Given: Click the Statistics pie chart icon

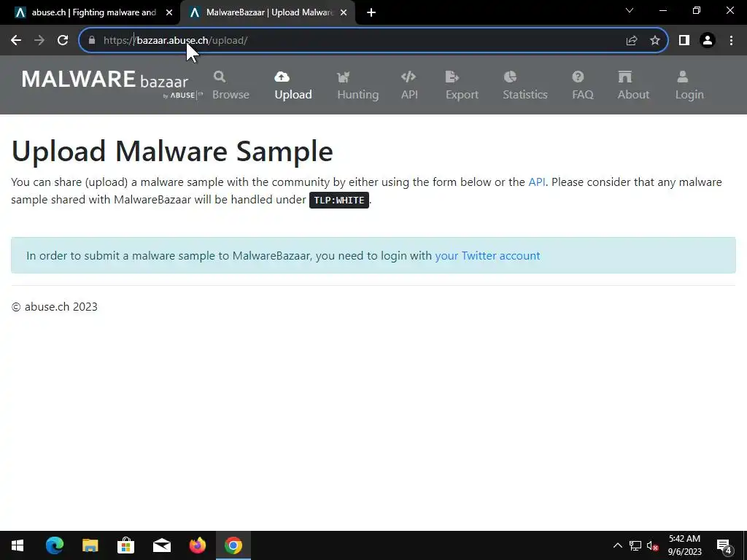Looking at the screenshot, I should 510,77.
